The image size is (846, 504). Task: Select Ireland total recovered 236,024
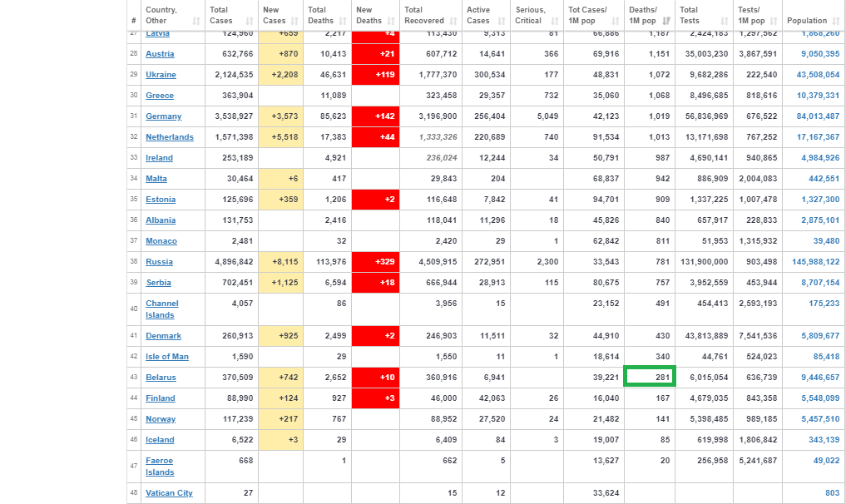442,157
